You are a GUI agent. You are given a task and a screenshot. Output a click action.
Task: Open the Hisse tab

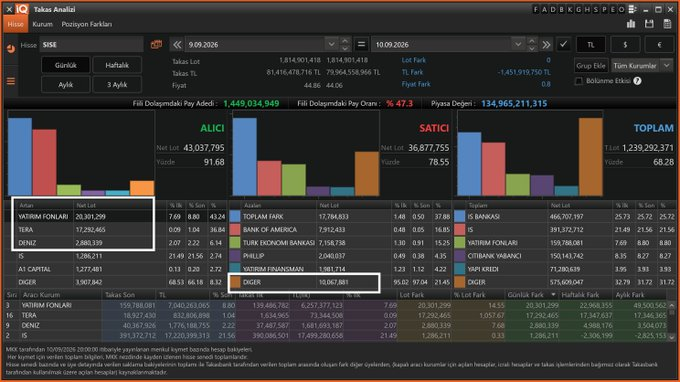[x=16, y=24]
